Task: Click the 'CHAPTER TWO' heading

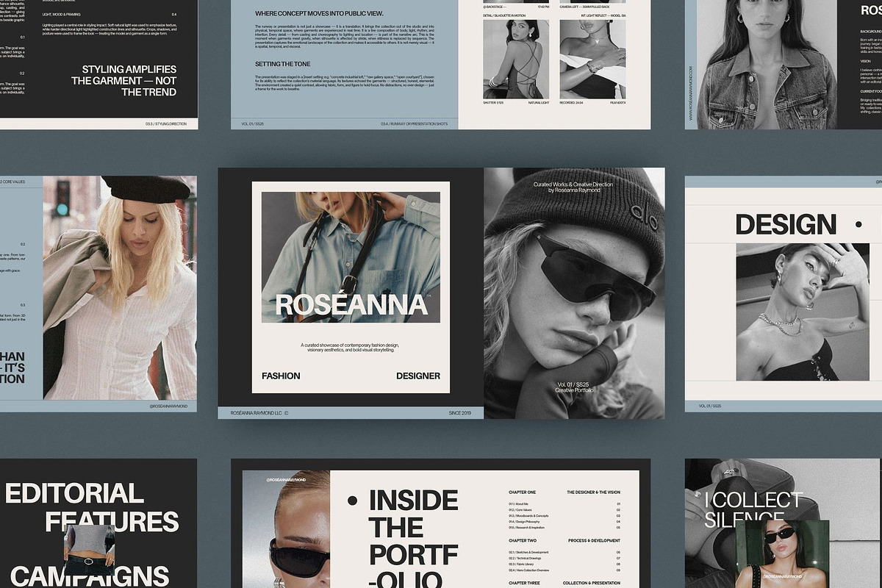Action: coord(522,540)
